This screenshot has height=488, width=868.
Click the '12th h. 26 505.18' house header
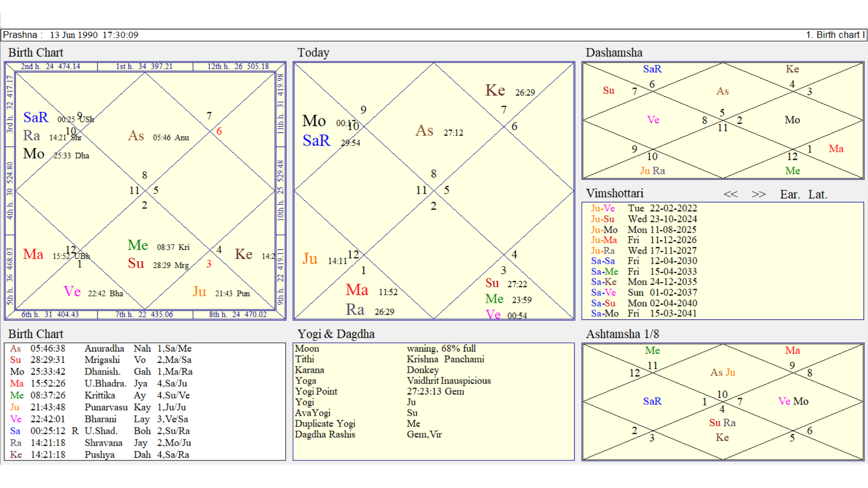tap(238, 66)
